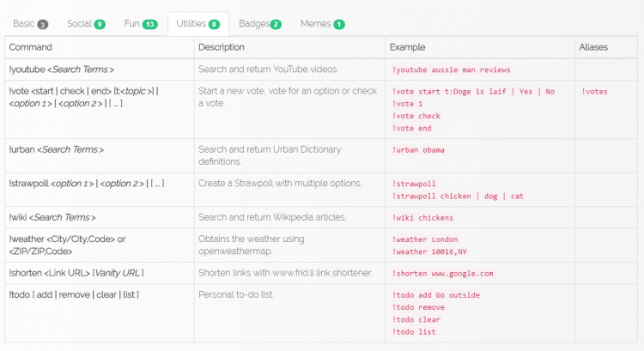Open the Social commands tab
644x351 pixels.
[x=86, y=24]
